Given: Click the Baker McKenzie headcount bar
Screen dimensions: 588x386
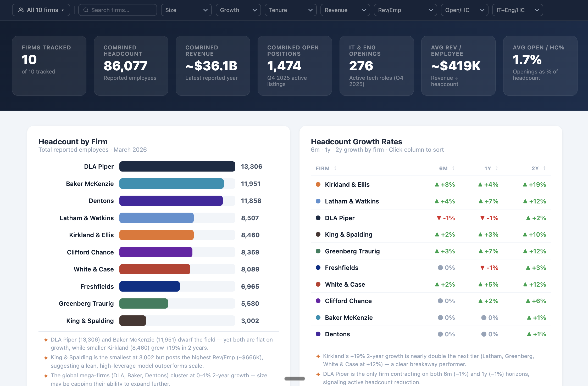Looking at the screenshot, I should click(171, 184).
